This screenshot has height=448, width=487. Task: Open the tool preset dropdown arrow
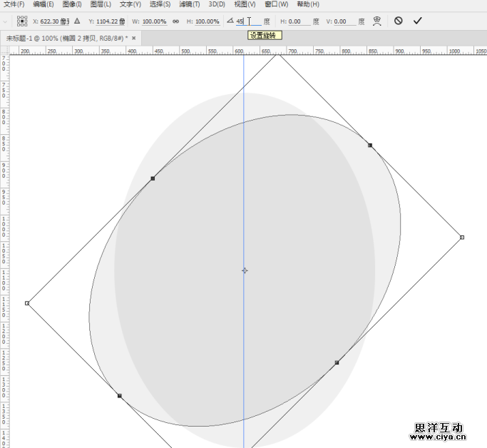coord(6,21)
